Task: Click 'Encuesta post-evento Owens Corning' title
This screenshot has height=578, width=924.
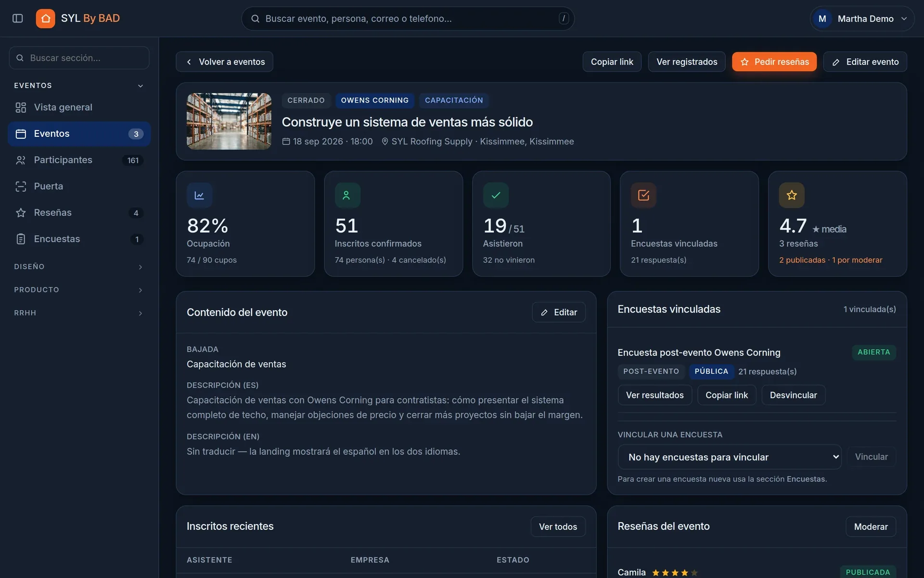Action: (x=699, y=353)
